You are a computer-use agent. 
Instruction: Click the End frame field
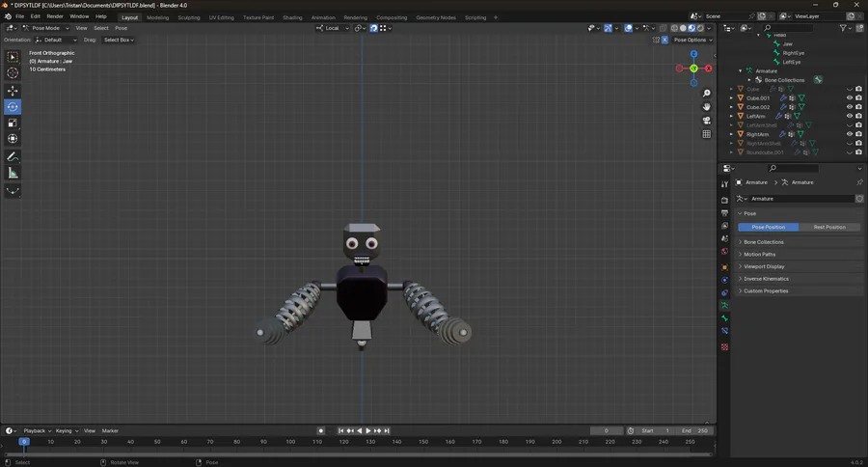(693, 430)
